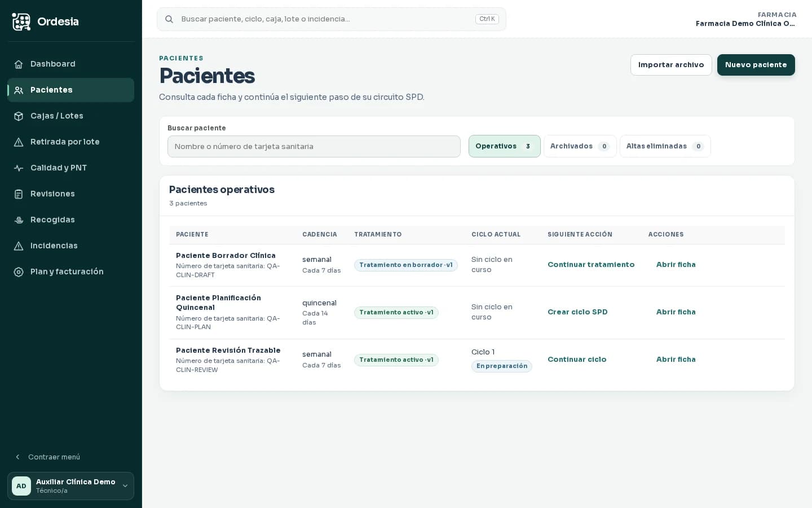Click the Ciclo 1 cell text

pyautogui.click(x=483, y=352)
